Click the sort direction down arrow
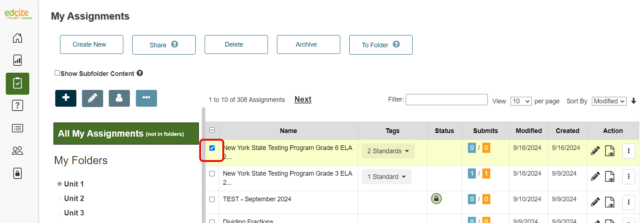Screen dimensions: 644x223 pyautogui.click(x=634, y=101)
